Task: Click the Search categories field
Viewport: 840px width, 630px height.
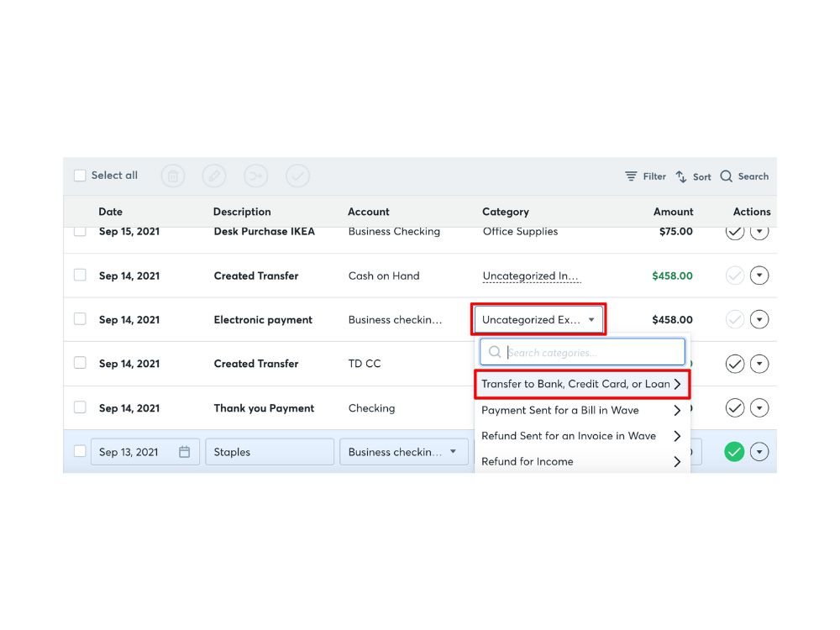Action: (582, 352)
